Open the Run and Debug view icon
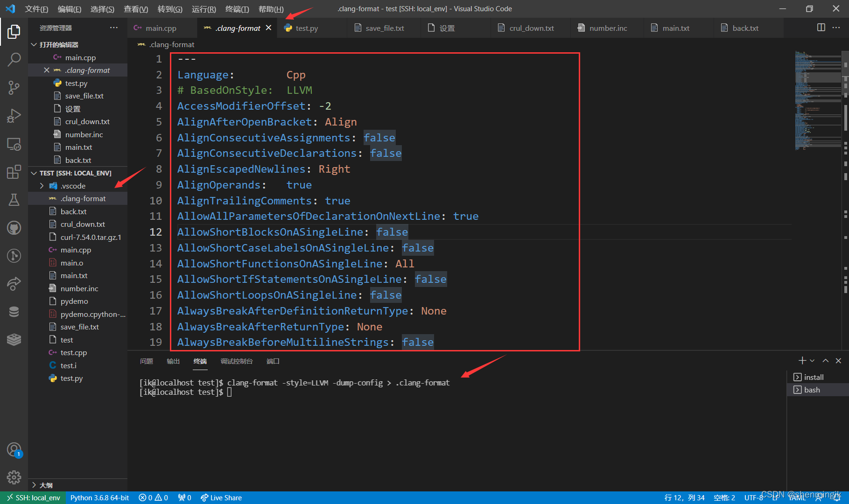Viewport: 849px width, 504px height. 14,116
